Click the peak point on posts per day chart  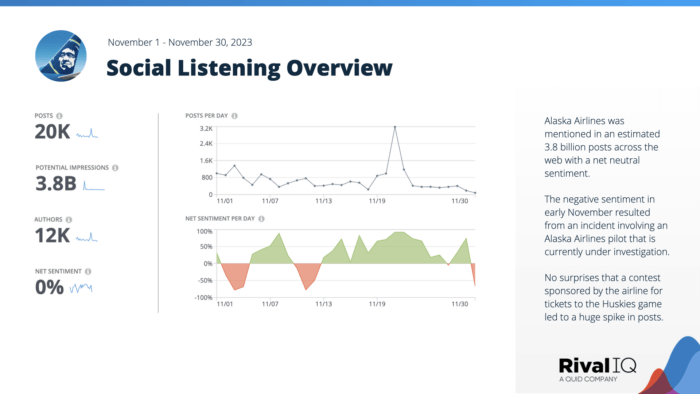[x=395, y=127]
